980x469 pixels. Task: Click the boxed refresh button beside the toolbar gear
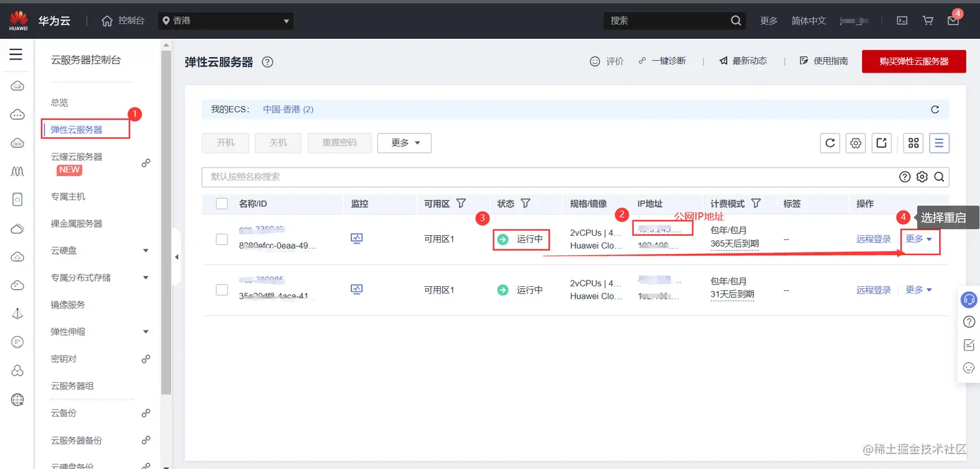tap(830, 143)
